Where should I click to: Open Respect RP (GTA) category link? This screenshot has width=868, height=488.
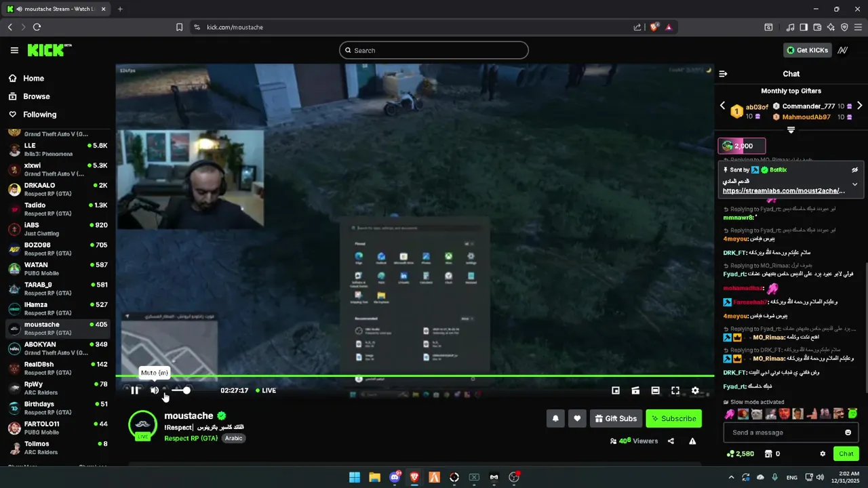point(191,439)
